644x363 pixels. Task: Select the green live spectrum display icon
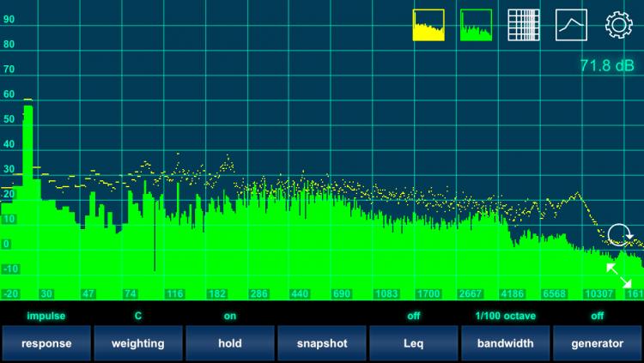coord(476,25)
